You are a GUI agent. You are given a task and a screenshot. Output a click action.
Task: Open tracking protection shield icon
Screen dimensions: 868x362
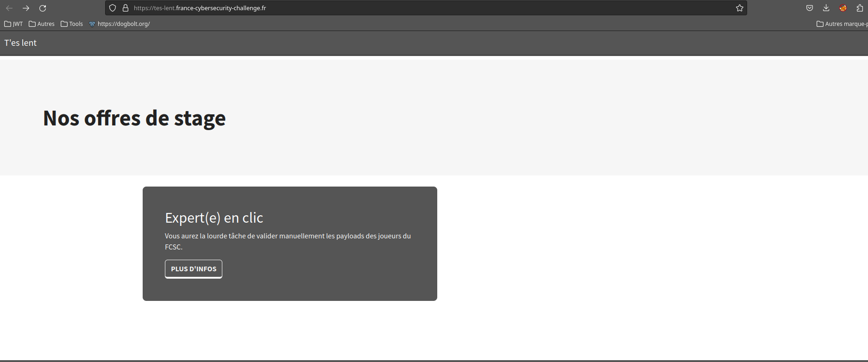[113, 8]
